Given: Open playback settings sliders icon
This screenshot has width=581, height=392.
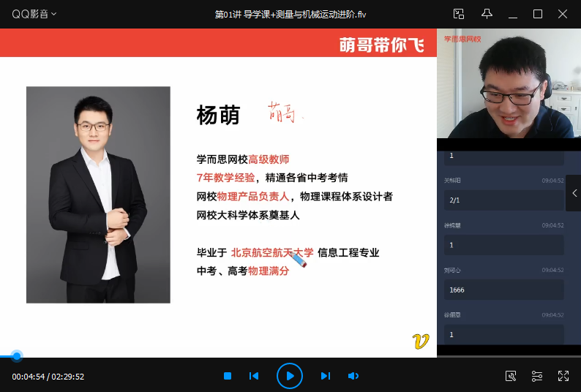Looking at the screenshot, I should coord(537,376).
